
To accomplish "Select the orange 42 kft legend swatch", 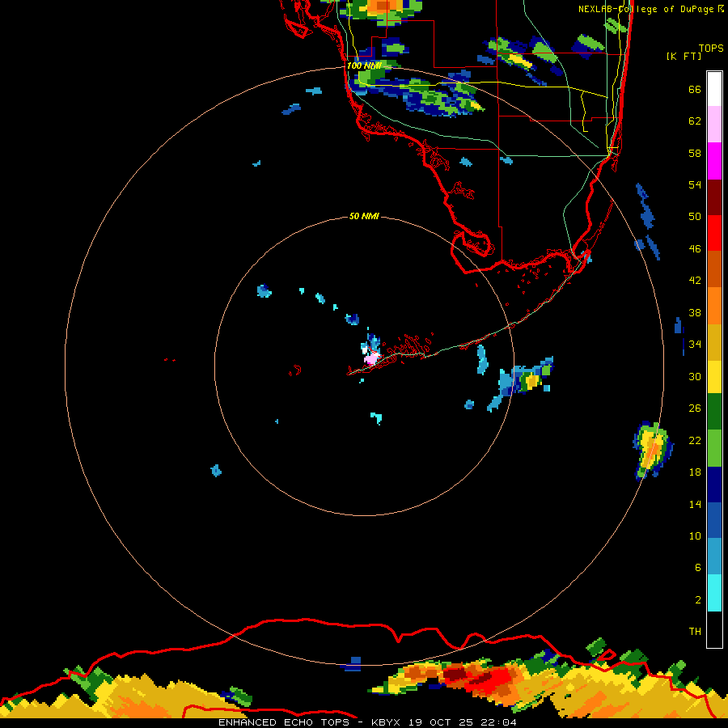I will pyautogui.click(x=714, y=306).
